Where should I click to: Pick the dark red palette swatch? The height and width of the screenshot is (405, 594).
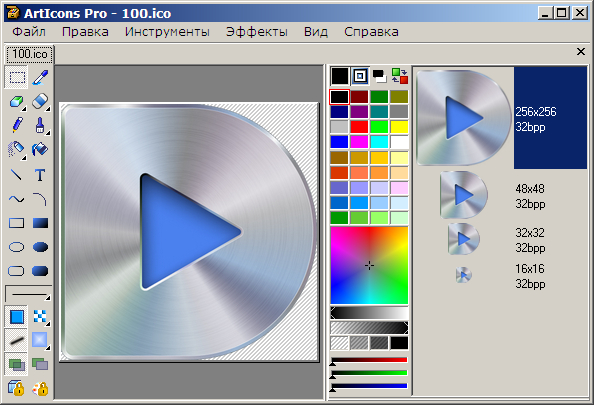pos(359,97)
